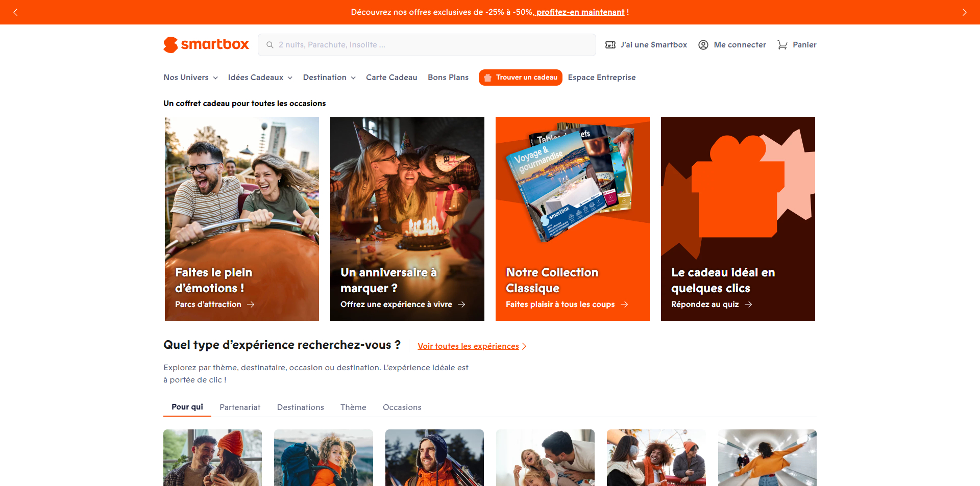The width and height of the screenshot is (980, 486).
Task: Click thumbnail of person in orange sweater
Action: coord(767,457)
